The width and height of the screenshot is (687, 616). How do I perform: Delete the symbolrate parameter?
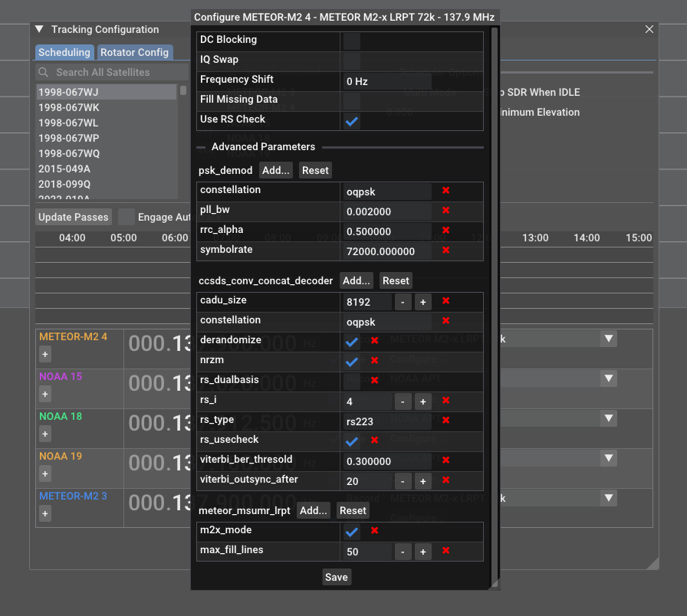pos(445,251)
